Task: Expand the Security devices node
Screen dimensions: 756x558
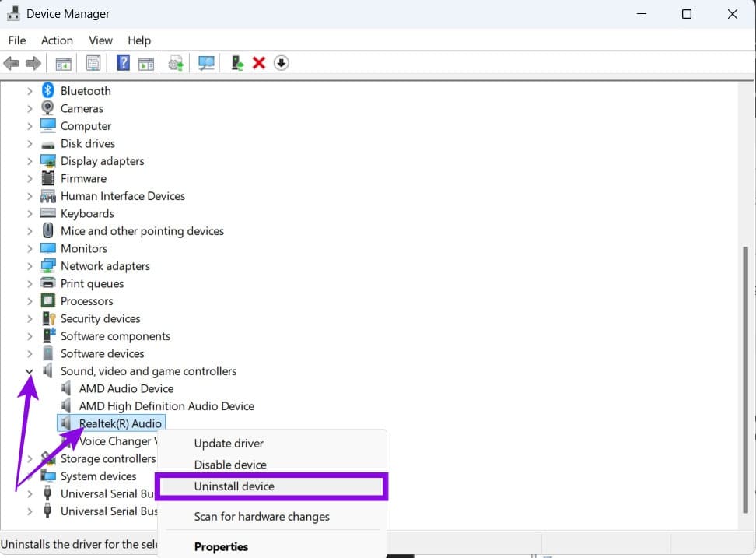Action: point(30,319)
